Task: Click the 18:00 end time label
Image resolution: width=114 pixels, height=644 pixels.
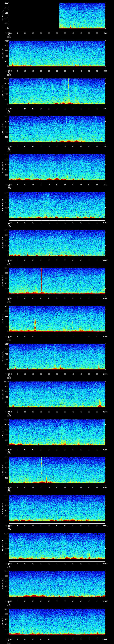Action: (x=105, y=525)
